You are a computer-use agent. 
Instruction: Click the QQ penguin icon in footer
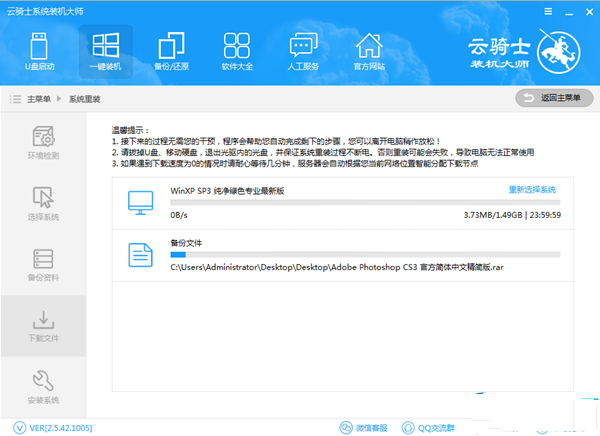pos(408,428)
